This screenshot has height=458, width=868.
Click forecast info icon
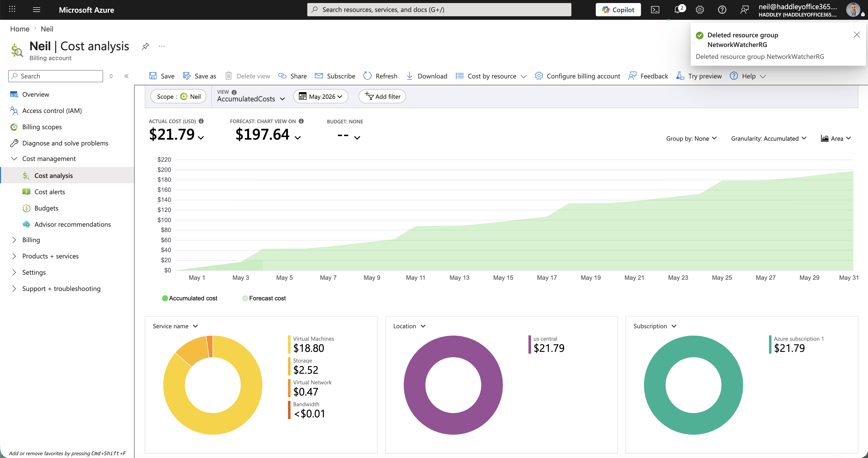[301, 121]
